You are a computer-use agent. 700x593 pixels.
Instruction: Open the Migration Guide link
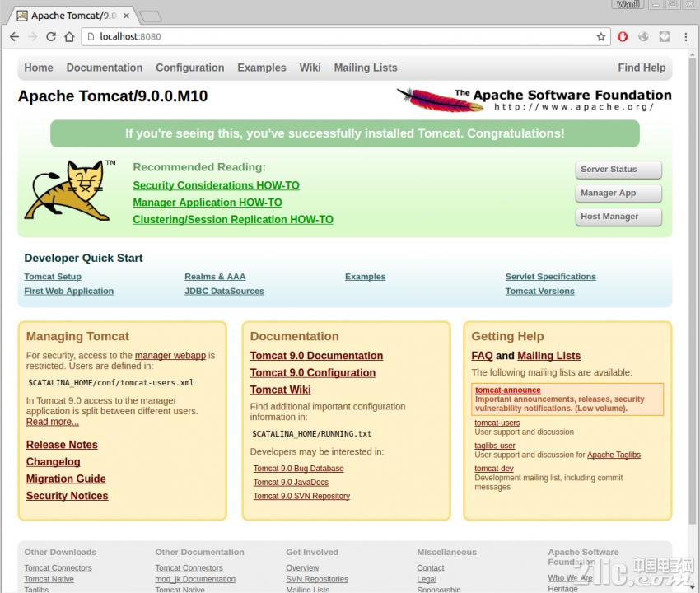pyautogui.click(x=66, y=479)
